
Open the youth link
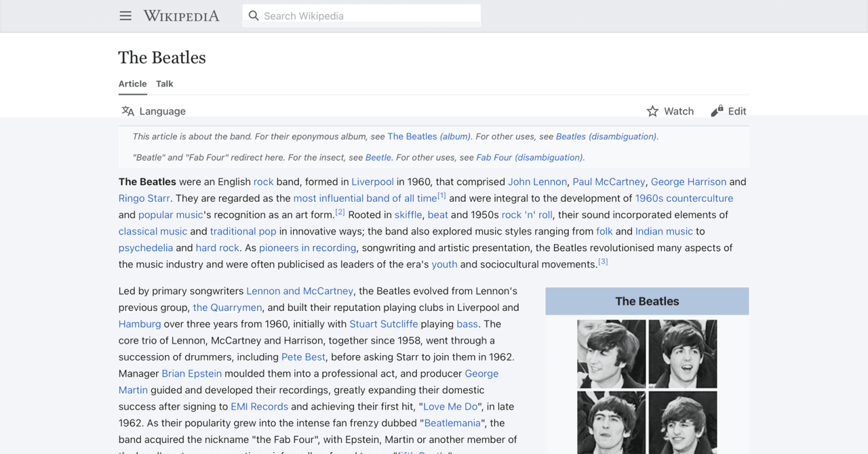(444, 264)
